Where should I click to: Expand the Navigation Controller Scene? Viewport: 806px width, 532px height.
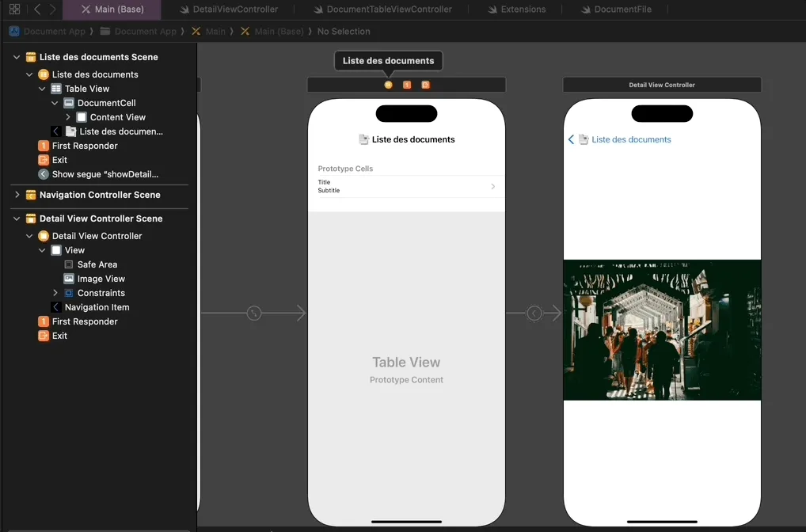[17, 195]
